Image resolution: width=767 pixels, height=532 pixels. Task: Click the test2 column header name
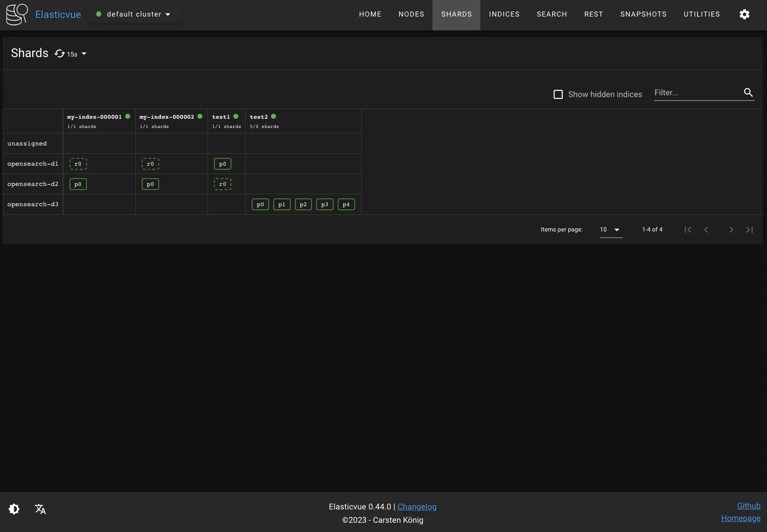coord(259,117)
